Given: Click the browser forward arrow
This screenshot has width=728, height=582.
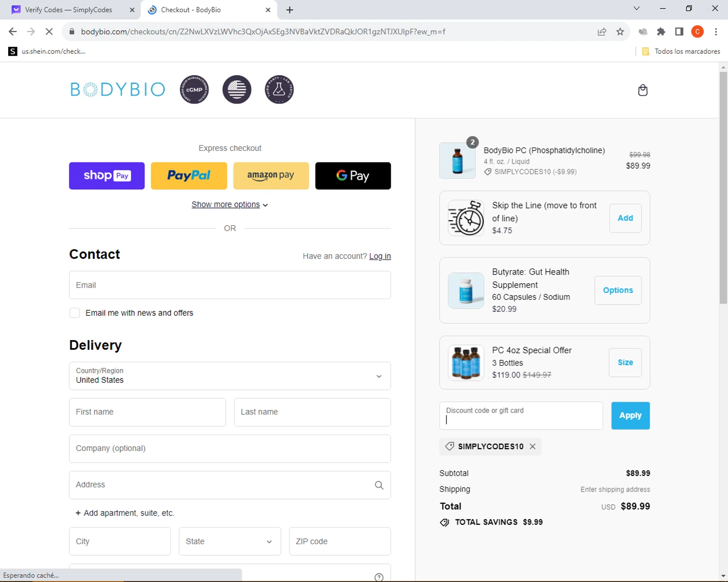Looking at the screenshot, I should coord(31,32).
